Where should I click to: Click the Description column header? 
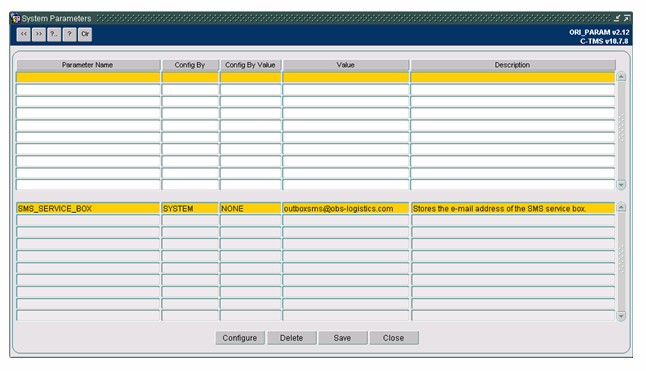coord(513,65)
